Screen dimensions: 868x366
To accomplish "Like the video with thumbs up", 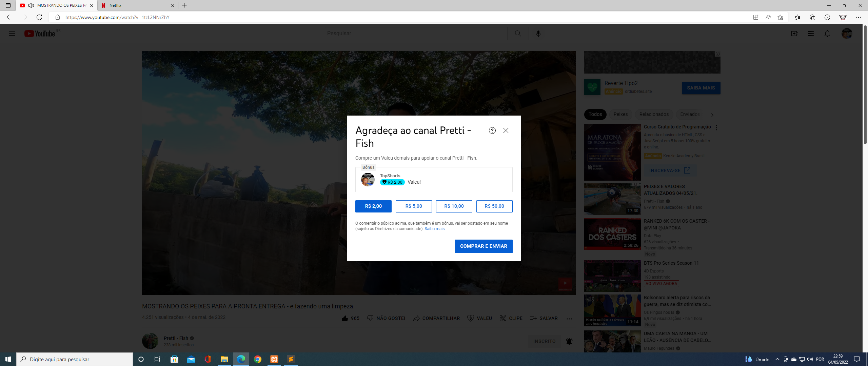I will coord(350,318).
